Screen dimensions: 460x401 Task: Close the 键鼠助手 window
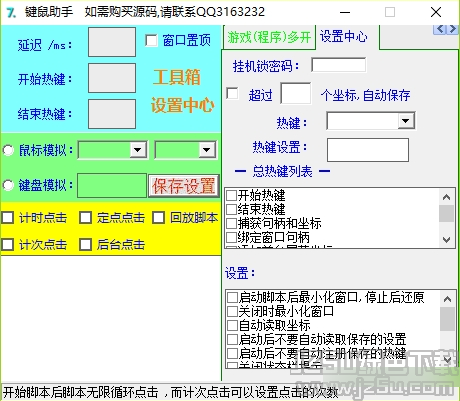coord(436,12)
